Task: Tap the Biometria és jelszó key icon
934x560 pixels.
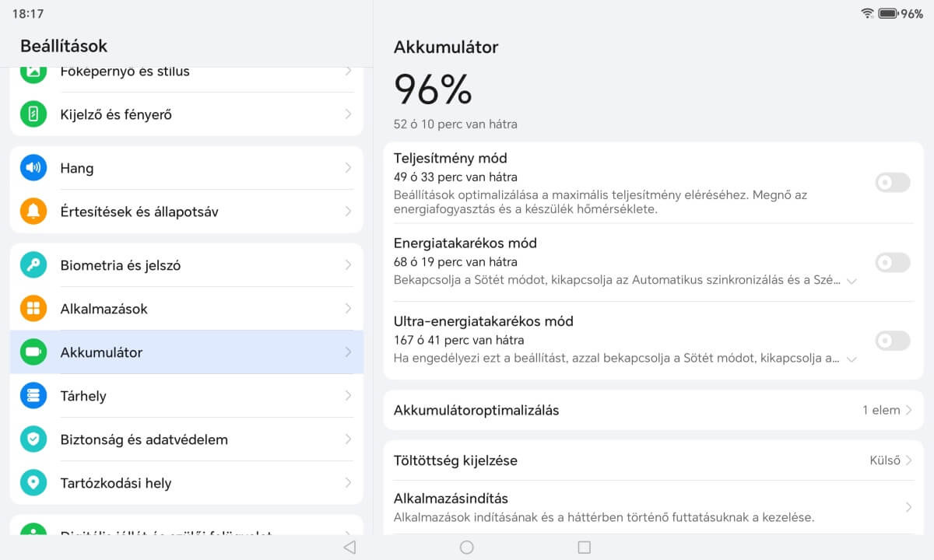Action: pos(33,265)
